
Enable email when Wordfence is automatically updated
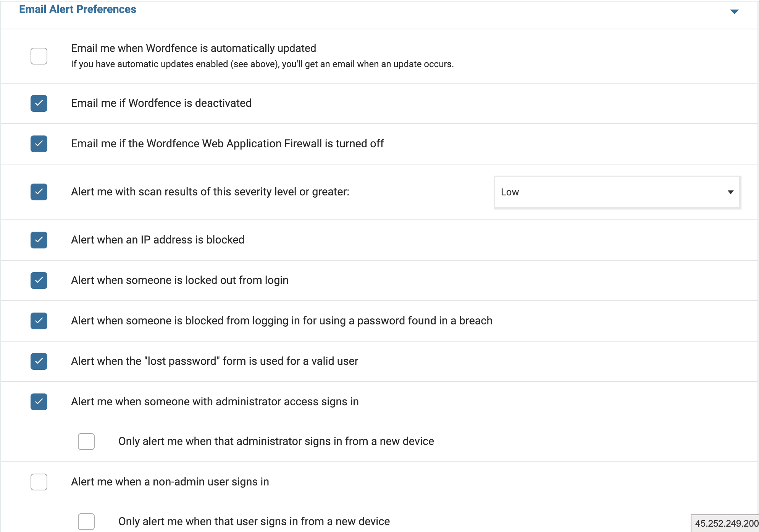[39, 56]
